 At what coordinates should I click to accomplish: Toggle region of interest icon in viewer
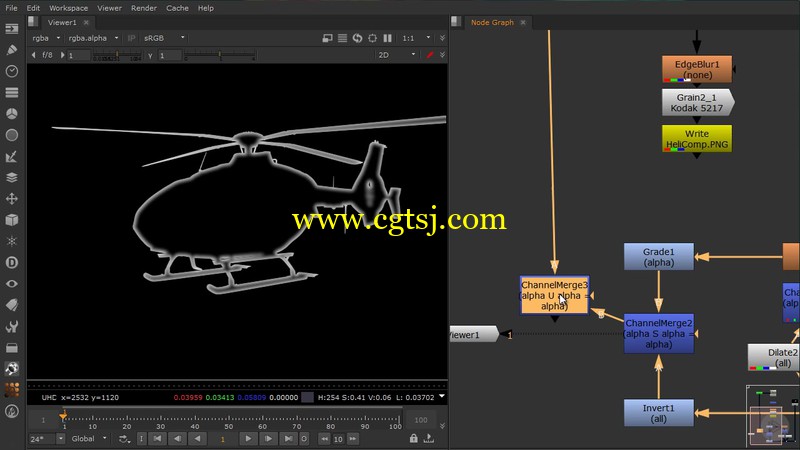(x=372, y=38)
